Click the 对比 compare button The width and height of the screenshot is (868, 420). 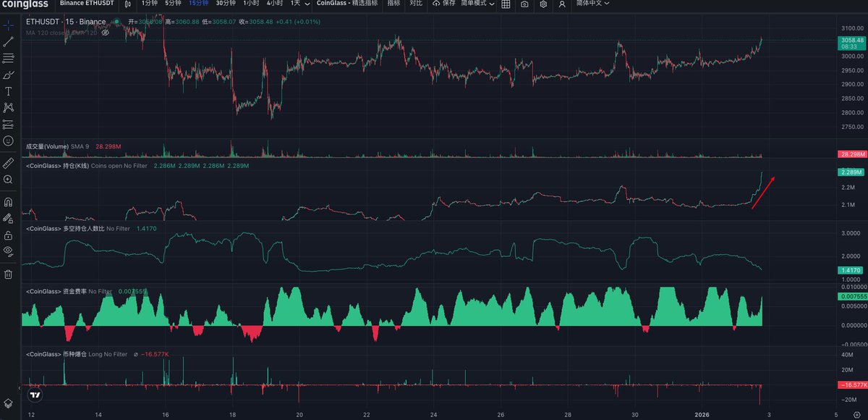coord(416,4)
